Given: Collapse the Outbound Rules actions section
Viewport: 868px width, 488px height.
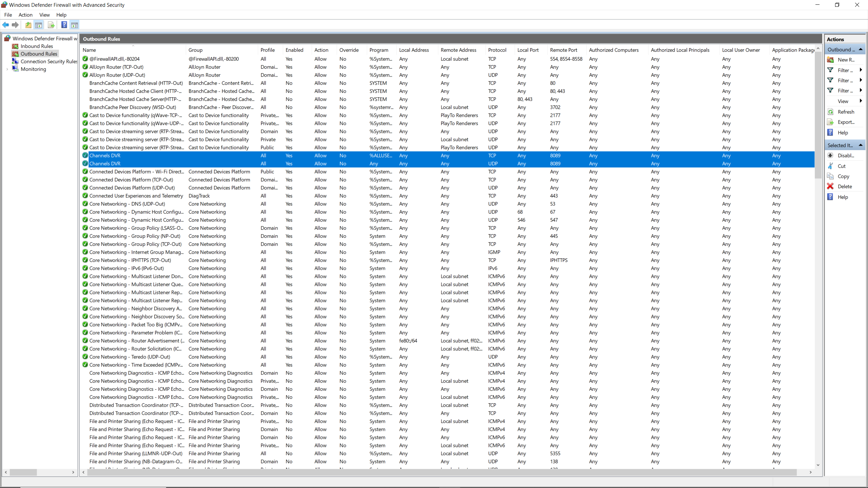Looking at the screenshot, I should pos(861,49).
